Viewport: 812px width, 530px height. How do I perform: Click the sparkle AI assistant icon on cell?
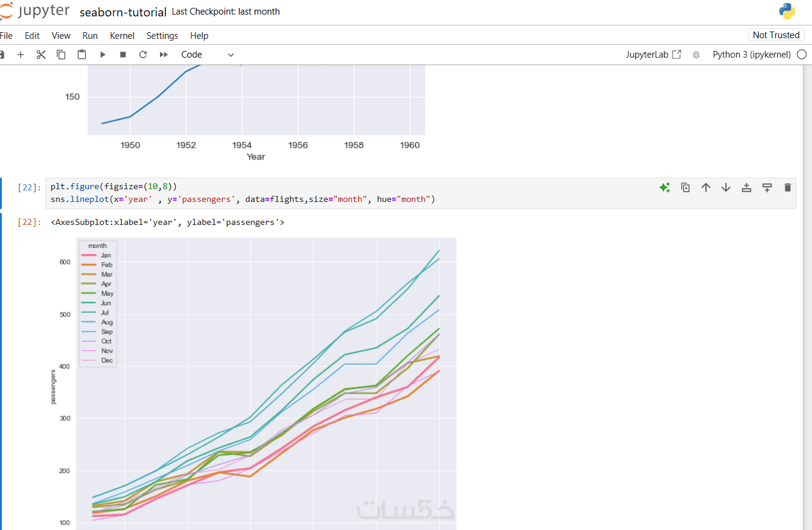tap(665, 187)
